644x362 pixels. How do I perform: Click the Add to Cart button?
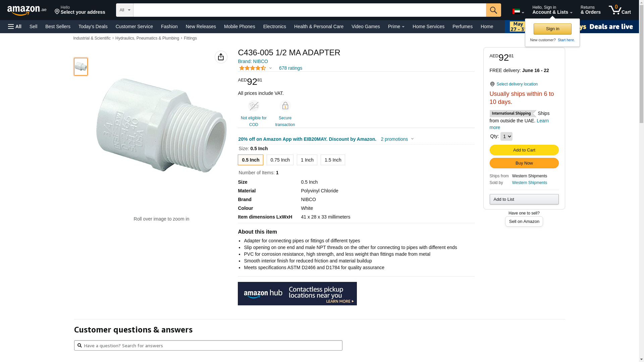(x=524, y=150)
